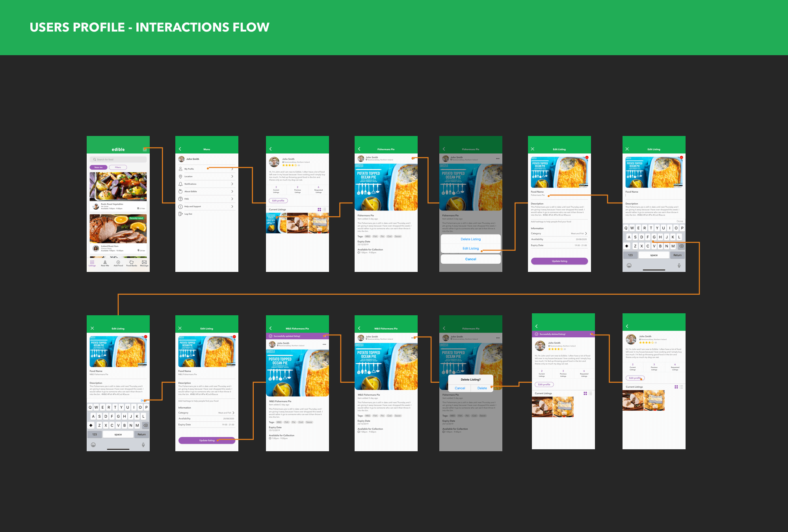Confirm Delete in the Delete Listing? dialog
This screenshot has height=532, width=788.
click(x=482, y=388)
